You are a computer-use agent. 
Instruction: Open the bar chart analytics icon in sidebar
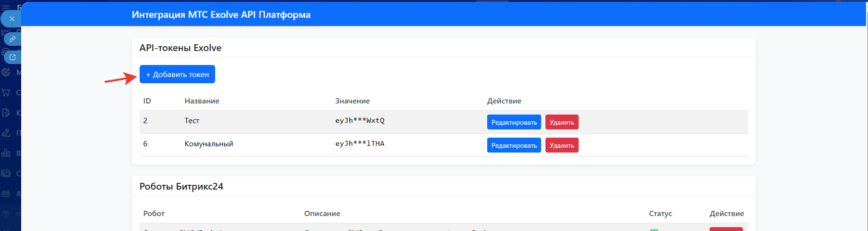coord(6,153)
